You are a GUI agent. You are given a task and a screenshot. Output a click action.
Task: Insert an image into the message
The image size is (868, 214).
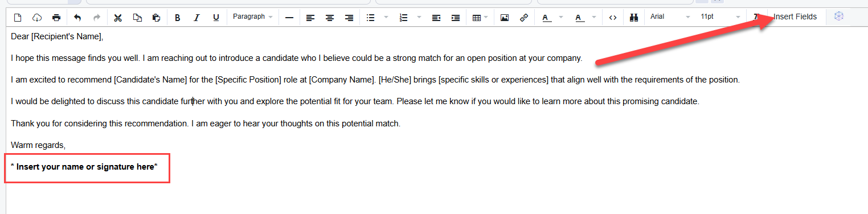tap(504, 18)
